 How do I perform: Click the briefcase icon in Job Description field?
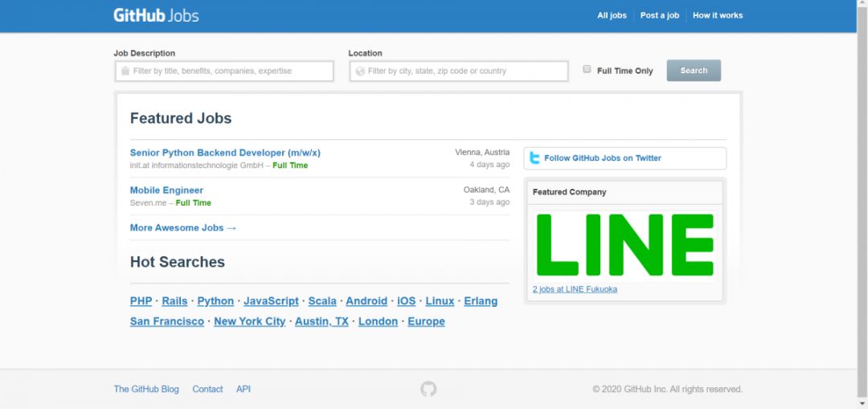click(125, 71)
